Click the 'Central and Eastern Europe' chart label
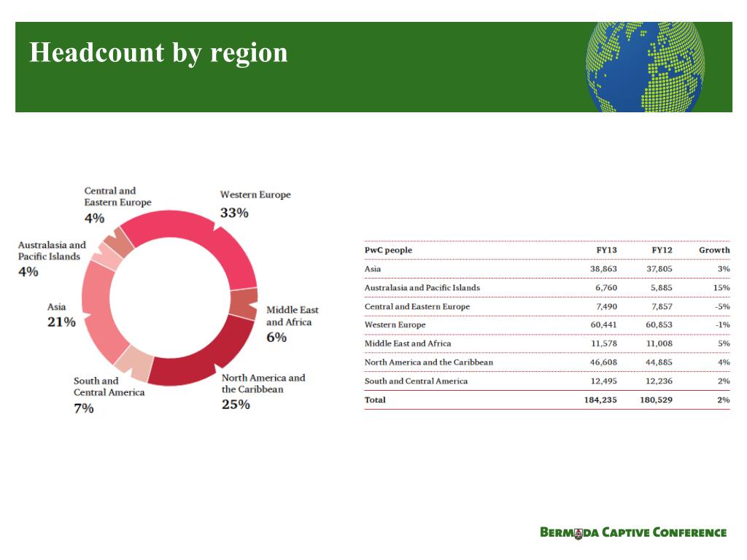 pos(117,197)
